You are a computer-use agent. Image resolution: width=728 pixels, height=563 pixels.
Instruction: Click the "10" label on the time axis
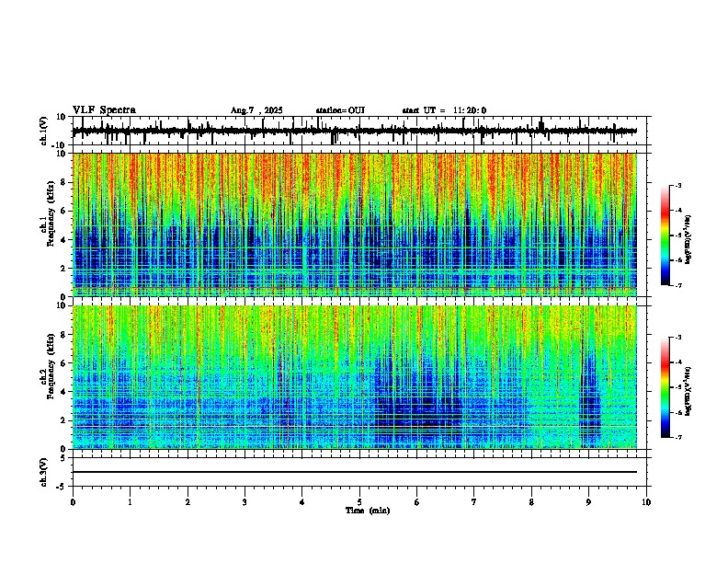pos(646,502)
